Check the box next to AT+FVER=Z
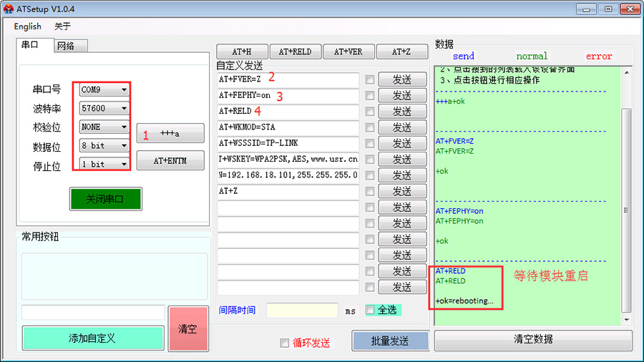The image size is (644, 362). pyautogui.click(x=370, y=79)
